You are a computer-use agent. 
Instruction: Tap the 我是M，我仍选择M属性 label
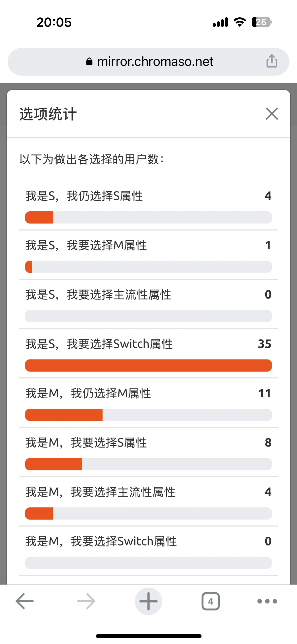[88, 393]
